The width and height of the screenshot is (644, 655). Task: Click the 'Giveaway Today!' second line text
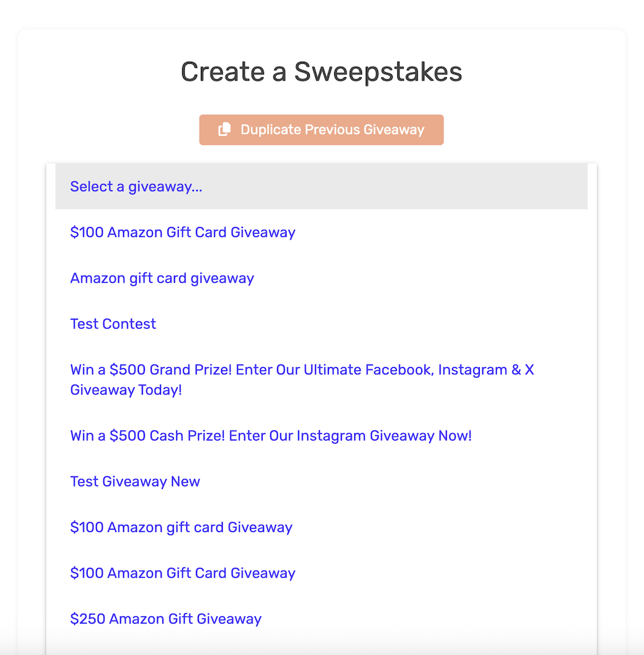(x=126, y=390)
